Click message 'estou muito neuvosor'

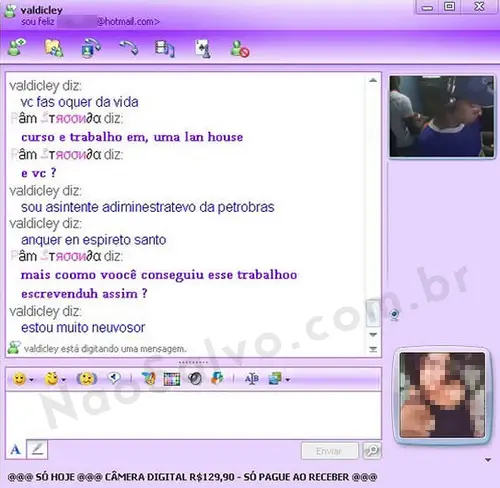pyautogui.click(x=83, y=328)
